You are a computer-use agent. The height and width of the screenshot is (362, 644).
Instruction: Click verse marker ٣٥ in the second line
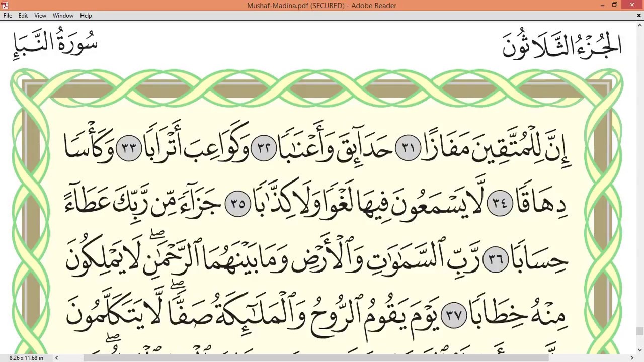237,204
